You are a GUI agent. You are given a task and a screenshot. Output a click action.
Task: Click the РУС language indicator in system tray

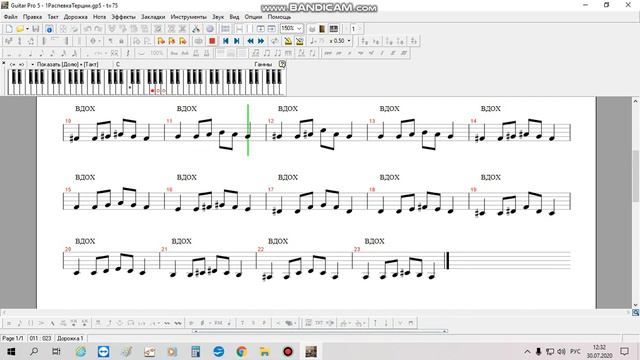tap(575, 351)
